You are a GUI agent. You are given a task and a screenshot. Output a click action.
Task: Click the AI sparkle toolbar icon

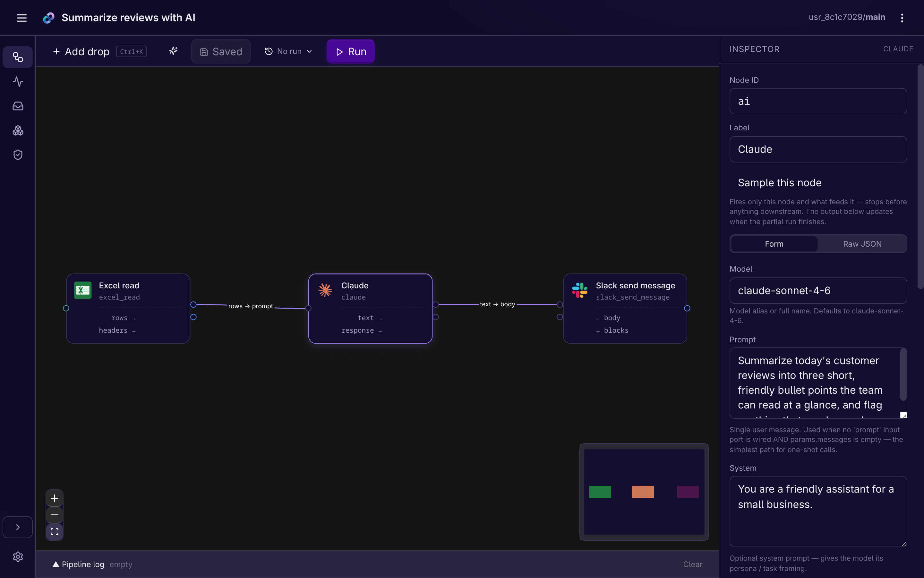[x=173, y=51]
